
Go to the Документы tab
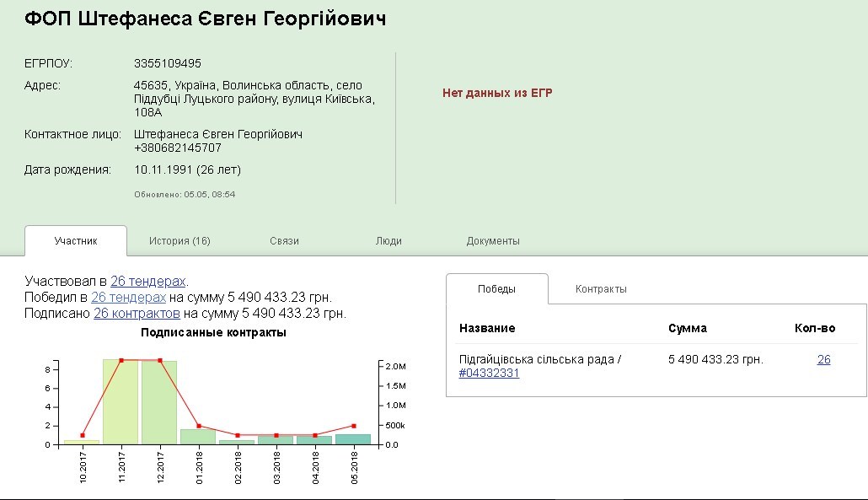493,241
